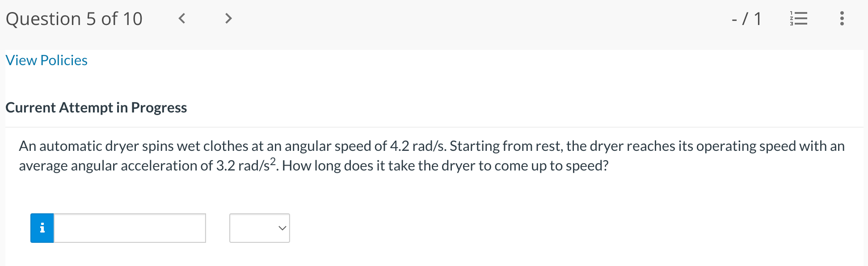Click the Current Attempt in Progress header
The height and width of the screenshot is (266, 868).
pyautogui.click(x=96, y=107)
